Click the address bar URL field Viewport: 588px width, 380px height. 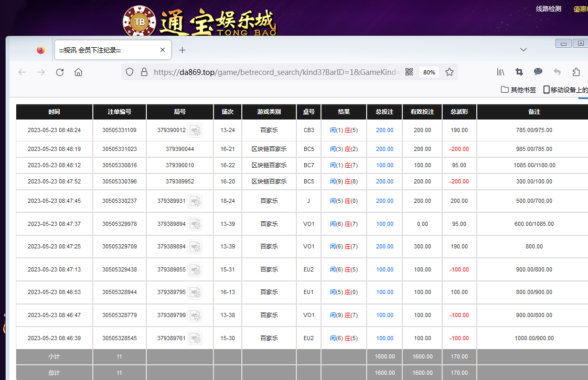(277, 72)
